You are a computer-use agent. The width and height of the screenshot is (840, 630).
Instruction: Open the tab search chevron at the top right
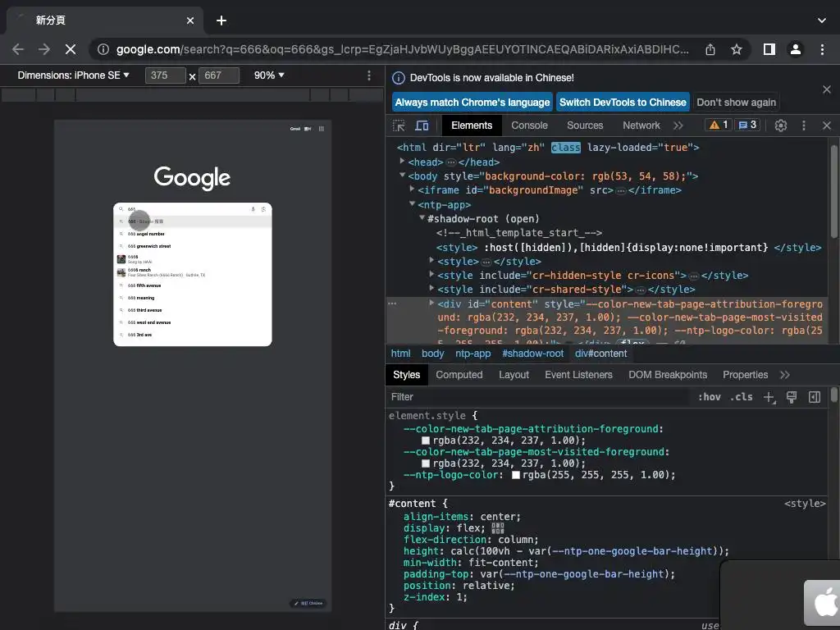point(822,21)
